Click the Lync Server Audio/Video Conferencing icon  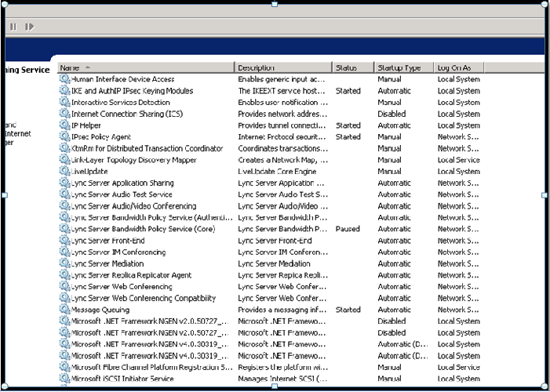pos(64,206)
